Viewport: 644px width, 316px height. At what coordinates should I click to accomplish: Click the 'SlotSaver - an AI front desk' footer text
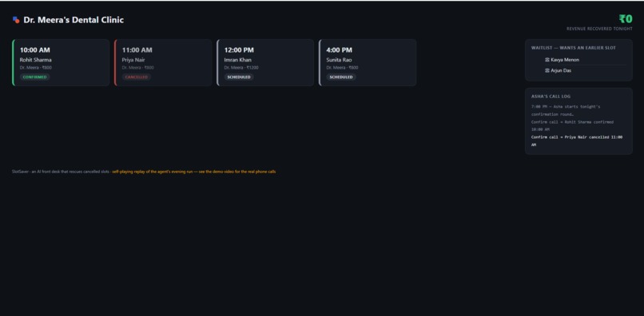pos(61,172)
